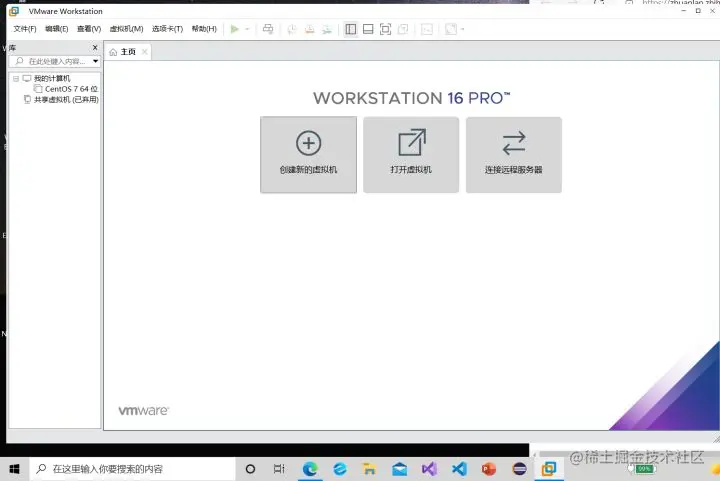The width and height of the screenshot is (720, 481).
Task: Open File Explorer from the taskbar
Action: click(370, 469)
